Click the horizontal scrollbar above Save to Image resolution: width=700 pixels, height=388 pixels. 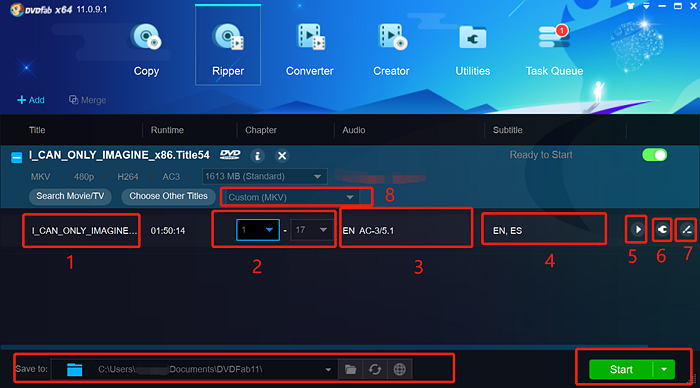[324, 346]
